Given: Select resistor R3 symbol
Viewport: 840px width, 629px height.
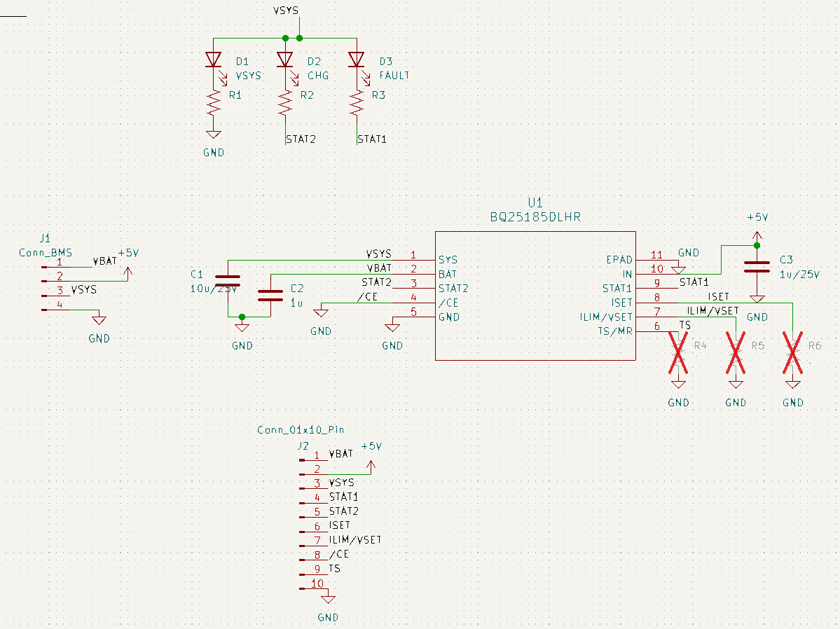Looking at the screenshot, I should tap(357, 104).
